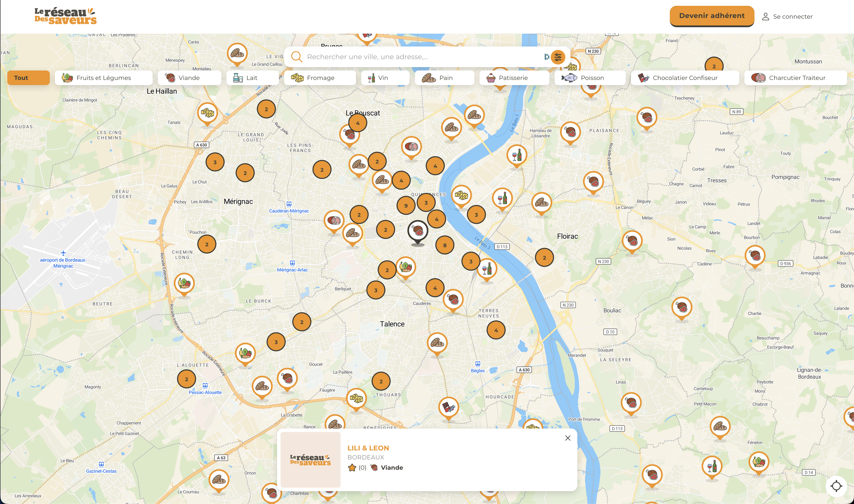Viewport: 854px width, 504px height.
Task: Select the Fromage category tab
Action: pos(320,78)
